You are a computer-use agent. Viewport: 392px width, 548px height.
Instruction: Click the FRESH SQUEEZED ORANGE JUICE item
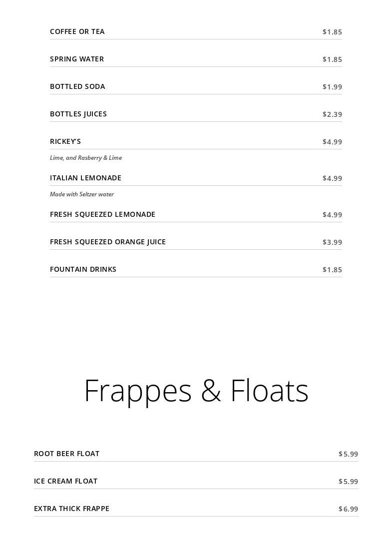[x=108, y=242]
